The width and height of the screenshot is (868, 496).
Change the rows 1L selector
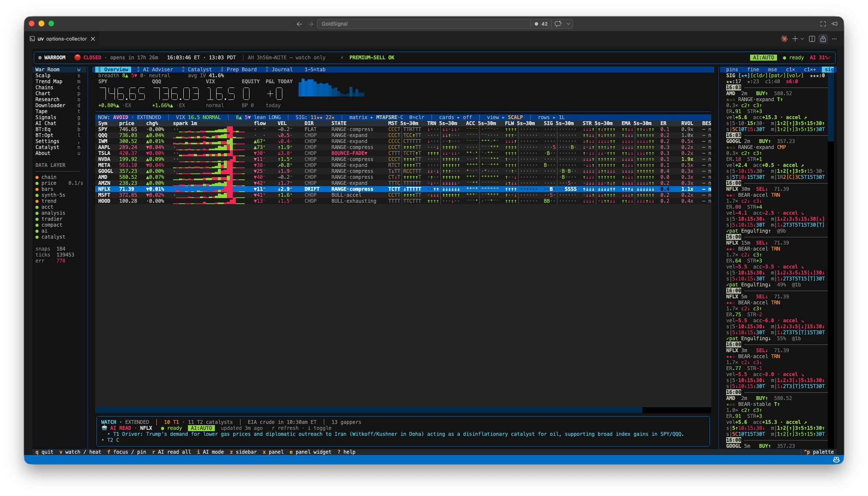click(x=551, y=117)
